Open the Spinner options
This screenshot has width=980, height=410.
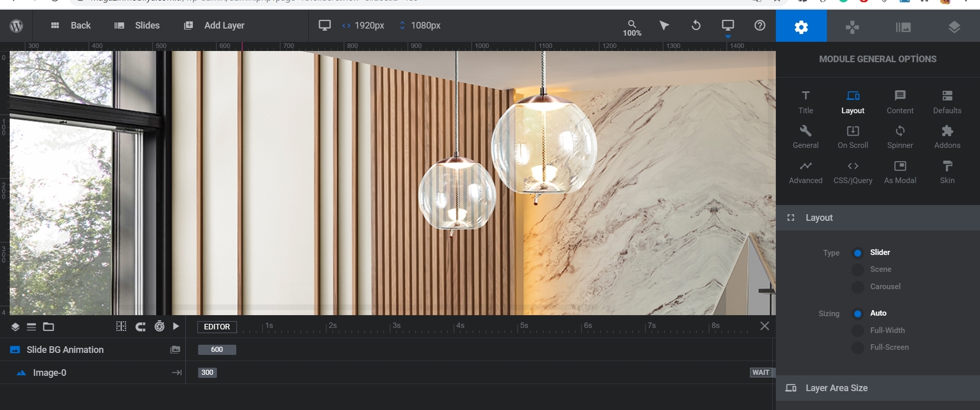[900, 137]
